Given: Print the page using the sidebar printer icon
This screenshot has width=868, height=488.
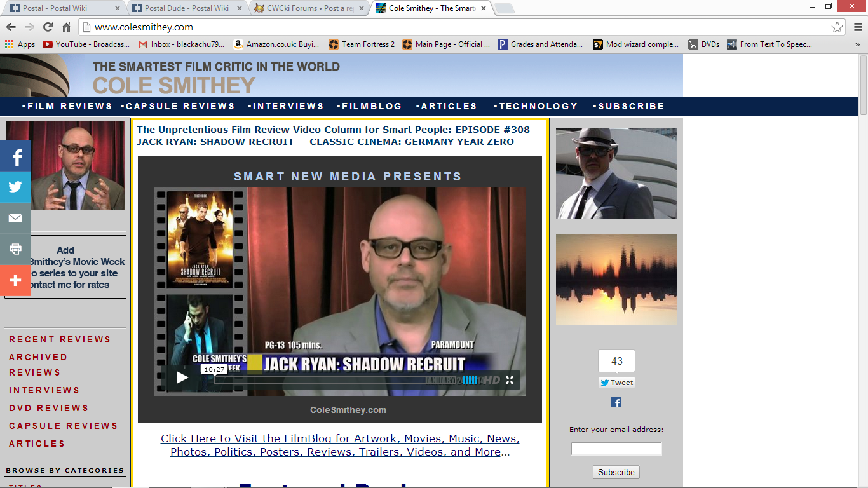Looking at the screenshot, I should point(15,249).
